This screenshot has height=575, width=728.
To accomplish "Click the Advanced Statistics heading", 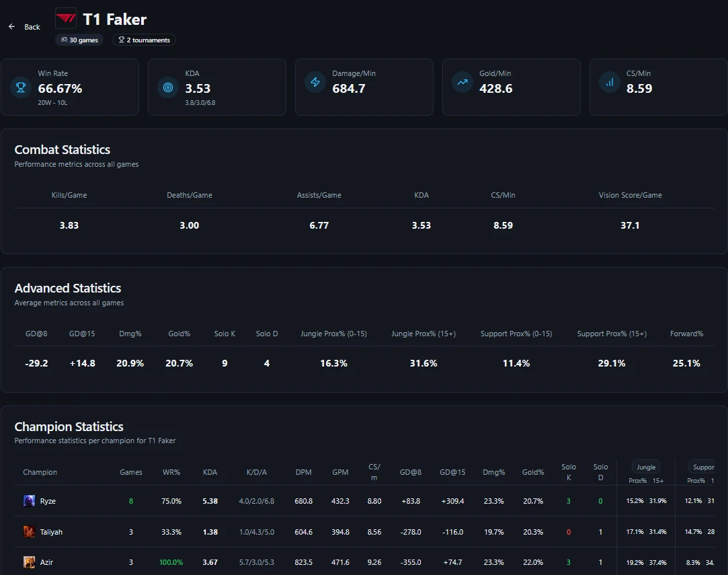I will [68, 288].
